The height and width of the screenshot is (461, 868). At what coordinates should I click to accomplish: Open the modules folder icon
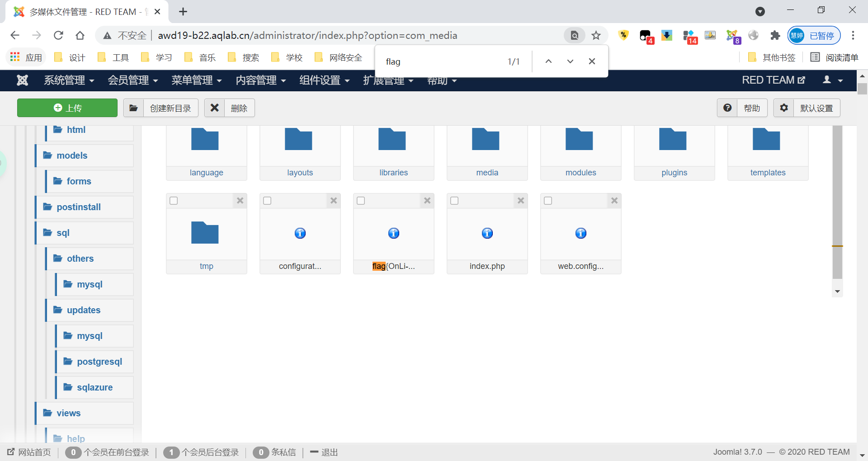click(x=579, y=139)
